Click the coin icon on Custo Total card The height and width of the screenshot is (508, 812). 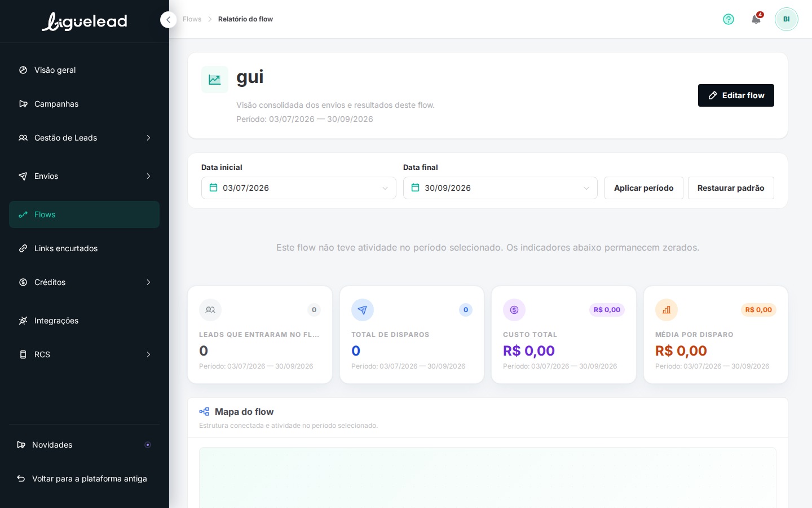pos(514,310)
